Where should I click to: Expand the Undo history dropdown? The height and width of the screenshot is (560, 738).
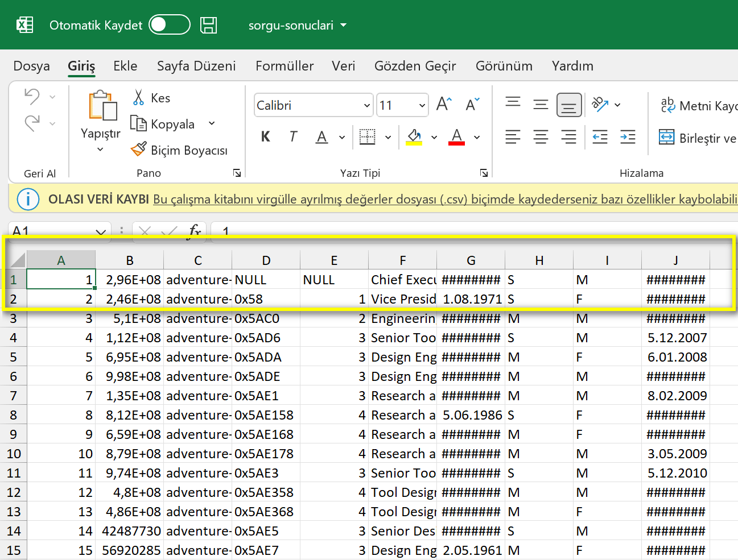point(52,97)
